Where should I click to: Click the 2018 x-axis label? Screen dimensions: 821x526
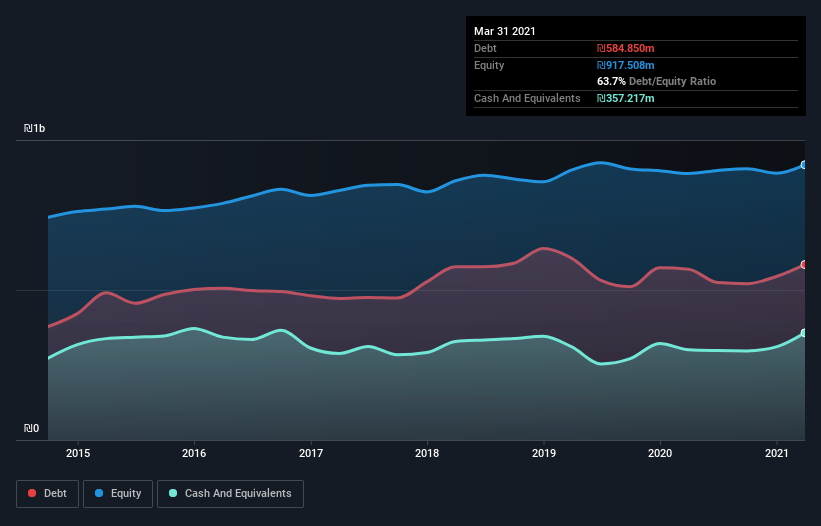427,453
